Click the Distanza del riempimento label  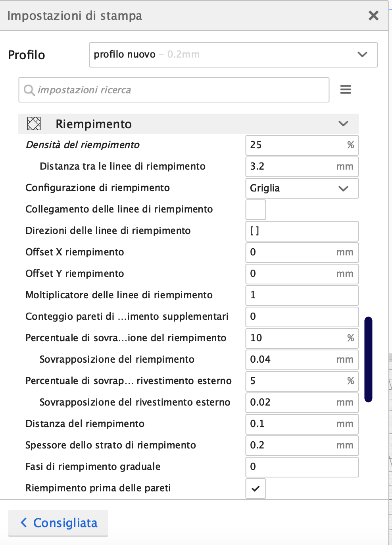pos(85,424)
